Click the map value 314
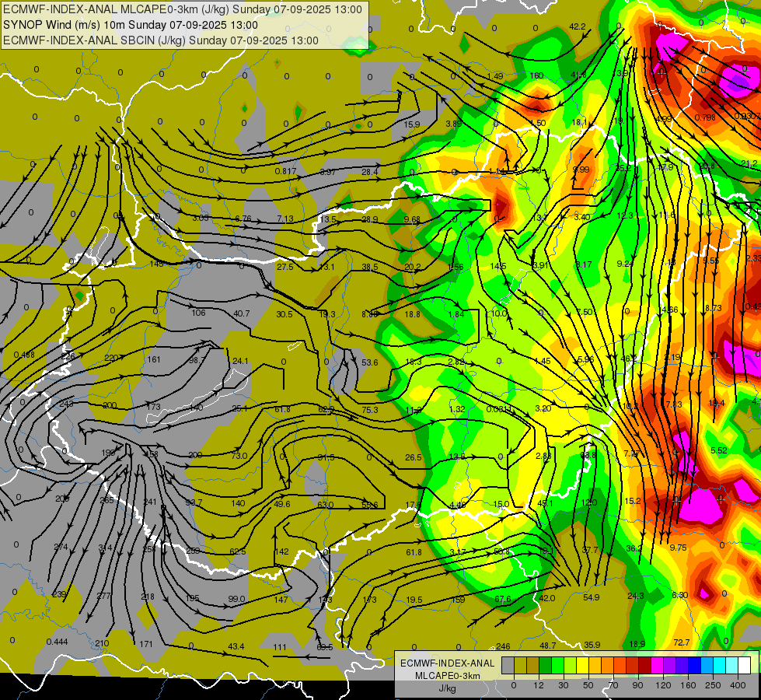This screenshot has width=761, height=700. pos(105,548)
